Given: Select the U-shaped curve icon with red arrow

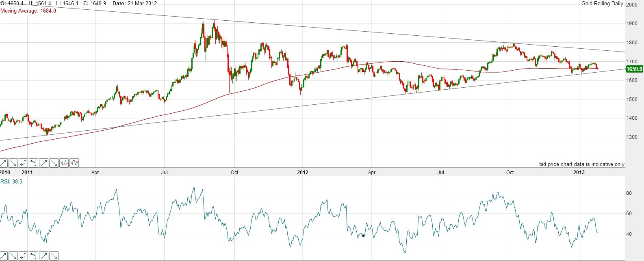Looking at the screenshot, I should pos(64,163).
